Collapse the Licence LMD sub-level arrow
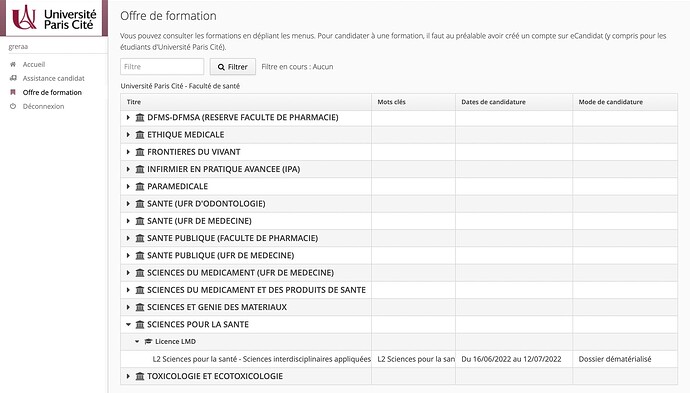690x393 pixels. 137,342
